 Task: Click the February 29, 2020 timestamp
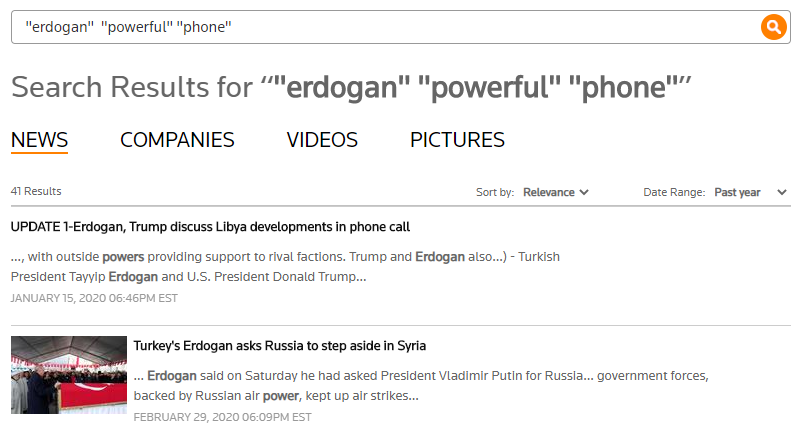223,417
